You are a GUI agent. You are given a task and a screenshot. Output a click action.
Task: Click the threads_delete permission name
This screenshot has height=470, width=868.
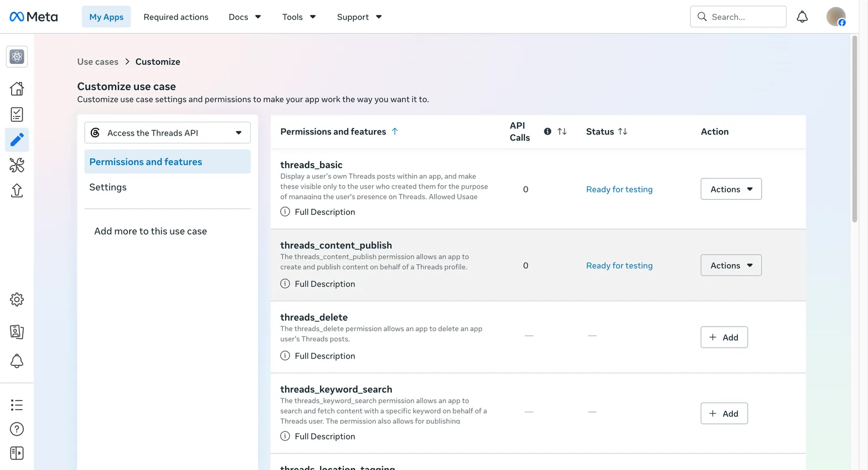(x=314, y=317)
